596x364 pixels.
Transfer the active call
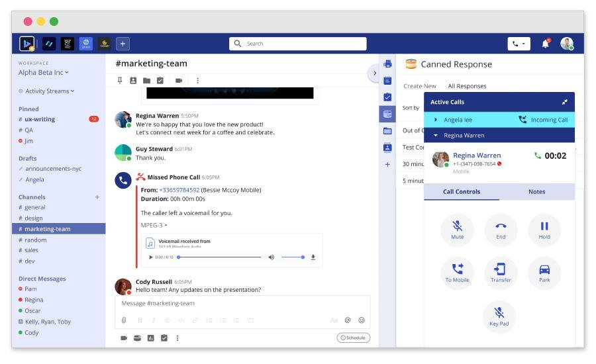pos(501,273)
